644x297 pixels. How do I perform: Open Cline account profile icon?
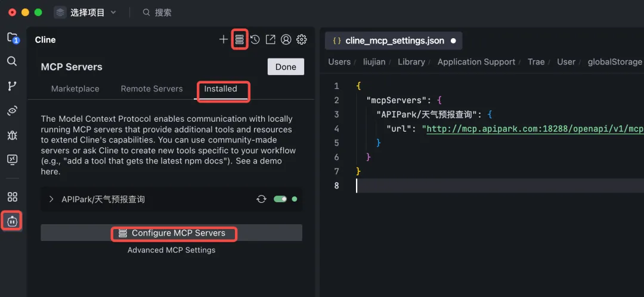click(x=286, y=39)
